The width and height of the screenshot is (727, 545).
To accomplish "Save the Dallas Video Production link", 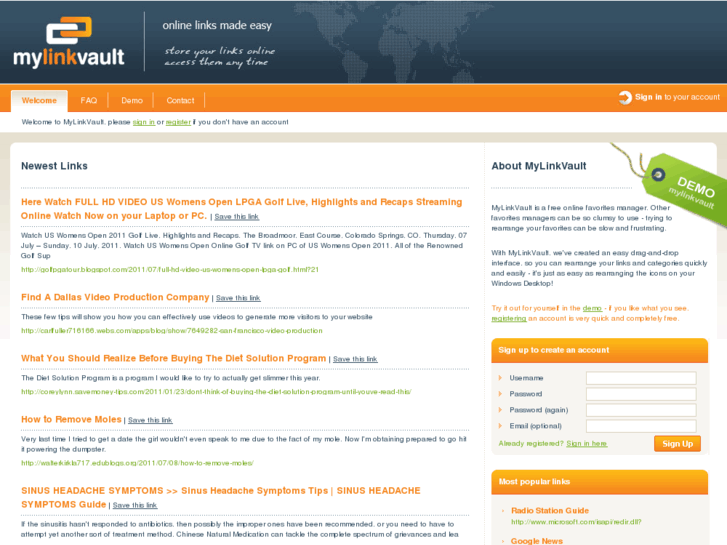I will pos(238,298).
